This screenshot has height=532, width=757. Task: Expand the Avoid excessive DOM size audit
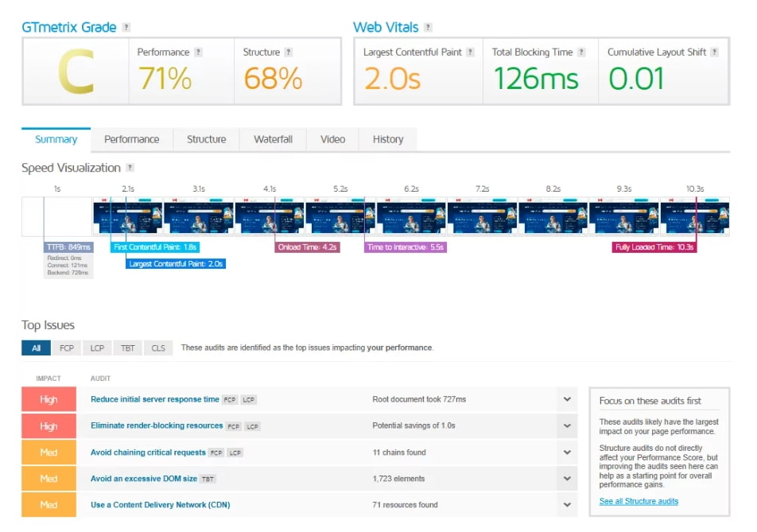[567, 479]
